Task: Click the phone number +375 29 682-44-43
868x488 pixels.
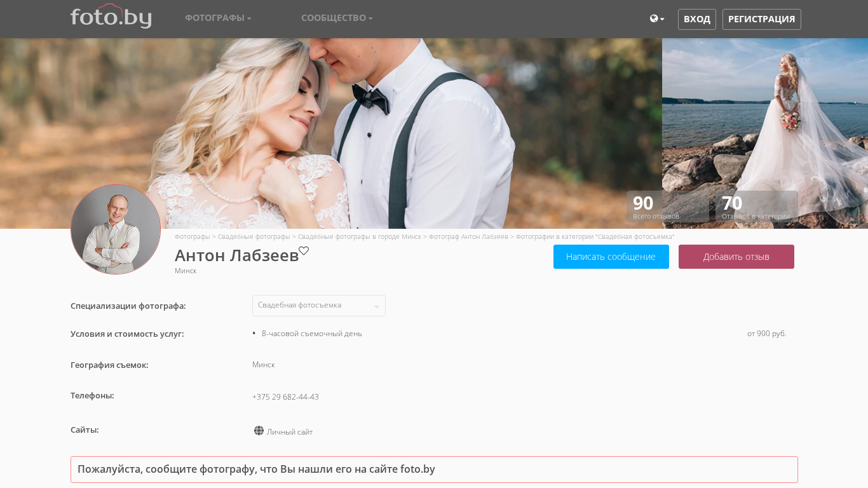Action: [285, 397]
